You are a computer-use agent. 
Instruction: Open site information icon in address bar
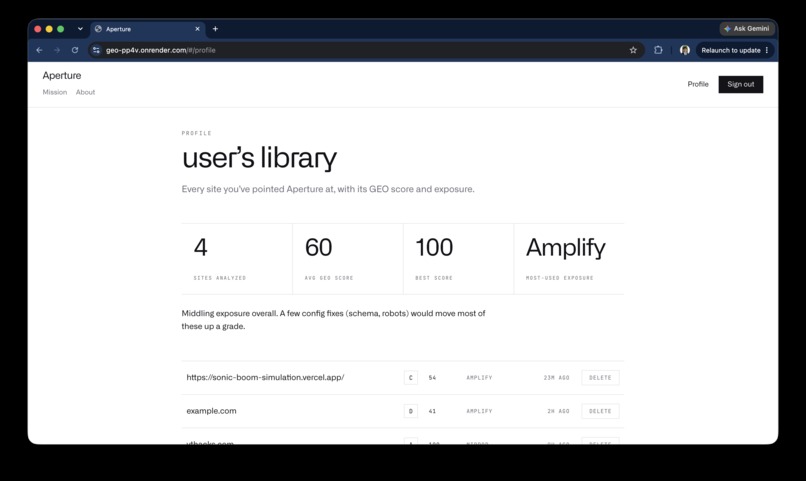click(x=96, y=50)
